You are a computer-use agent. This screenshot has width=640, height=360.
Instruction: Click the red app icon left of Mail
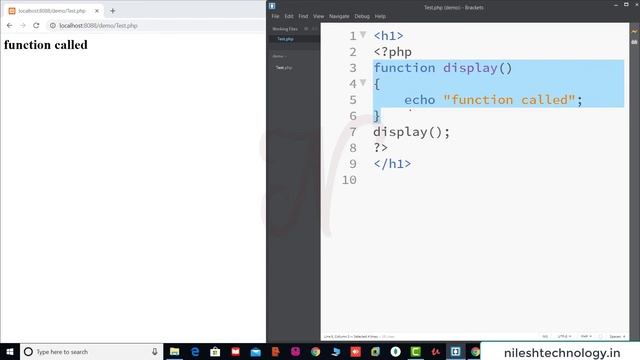click(x=236, y=352)
